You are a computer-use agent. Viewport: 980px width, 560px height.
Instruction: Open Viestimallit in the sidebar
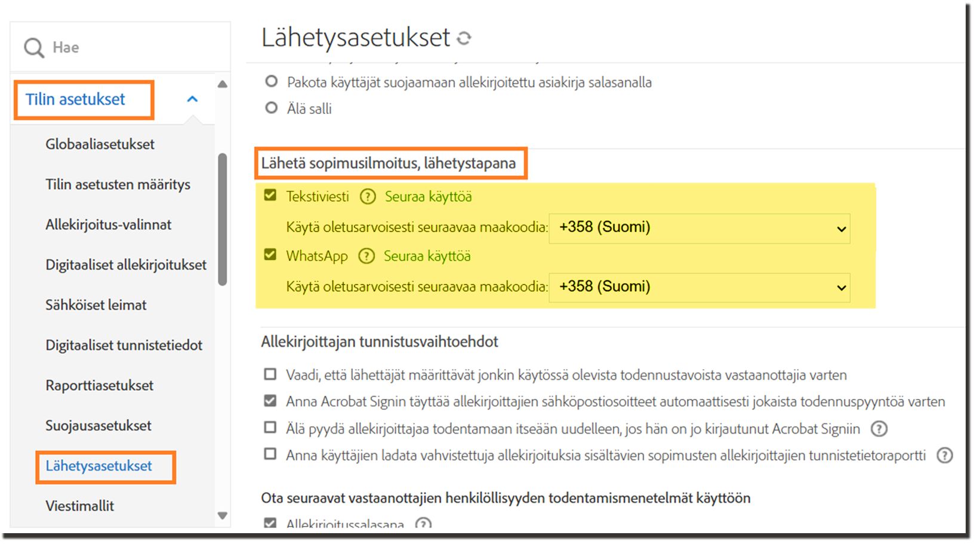click(79, 506)
